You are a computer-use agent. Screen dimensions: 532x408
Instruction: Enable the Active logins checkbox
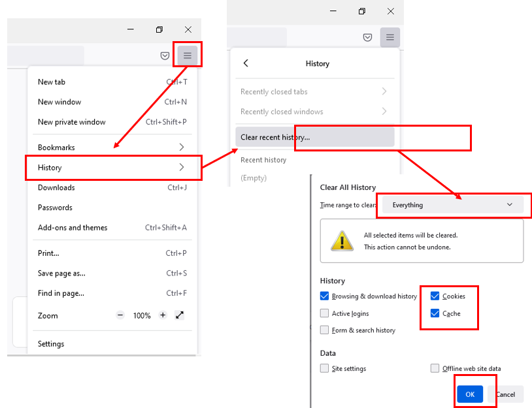[325, 313]
